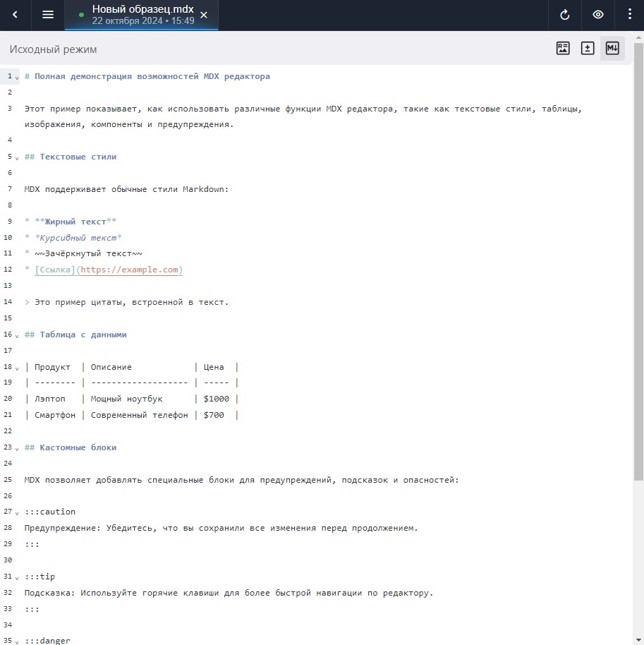The height and width of the screenshot is (645, 644).
Task: Click the quote 'Это пример цитаты' line
Action: coord(126,302)
